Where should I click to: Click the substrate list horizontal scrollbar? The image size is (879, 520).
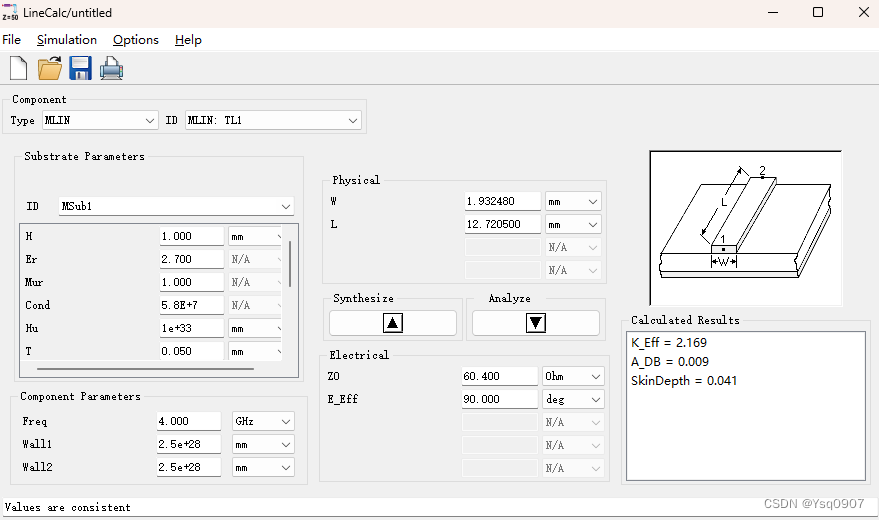tap(145, 369)
